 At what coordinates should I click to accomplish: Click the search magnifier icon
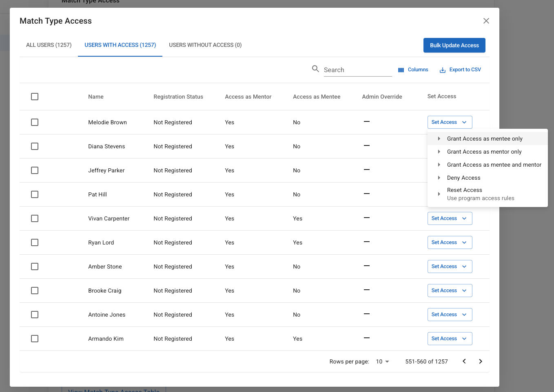point(315,69)
